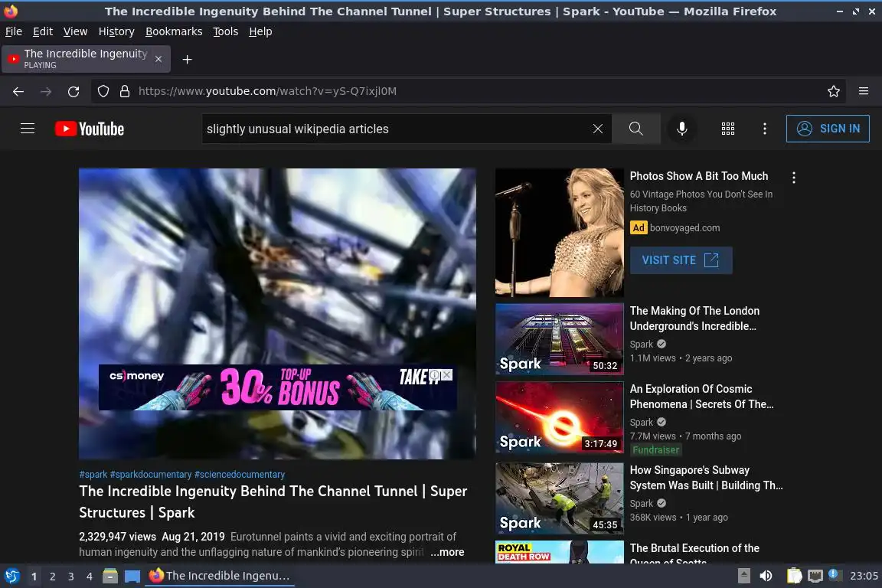Open the tracking protection shield icon
Viewport: 882px width, 588px height.
103,91
